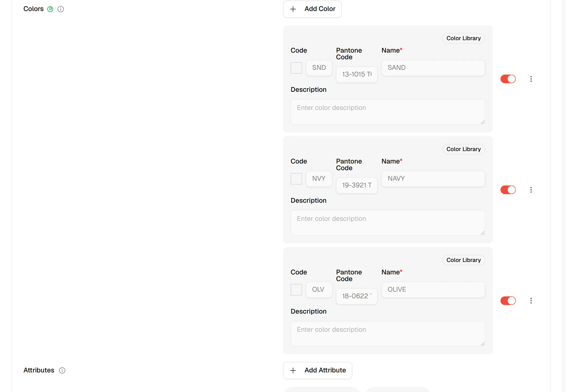Click the NAVY name input field

click(x=433, y=179)
